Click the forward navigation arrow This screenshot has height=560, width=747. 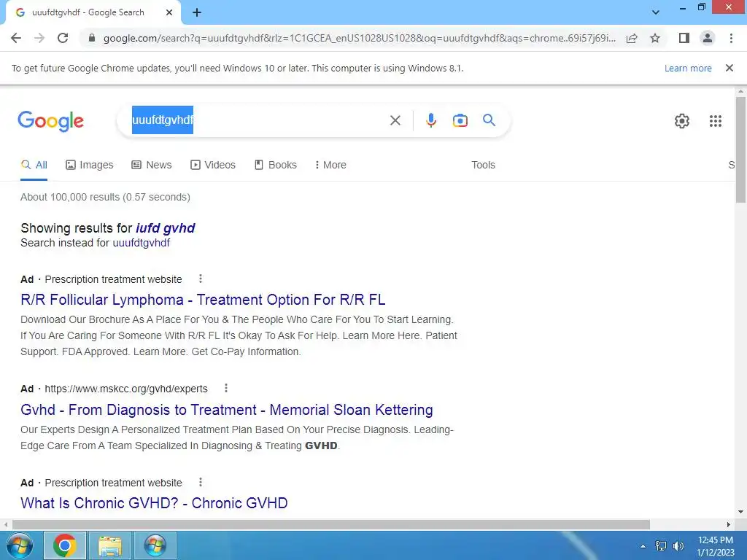coord(39,38)
